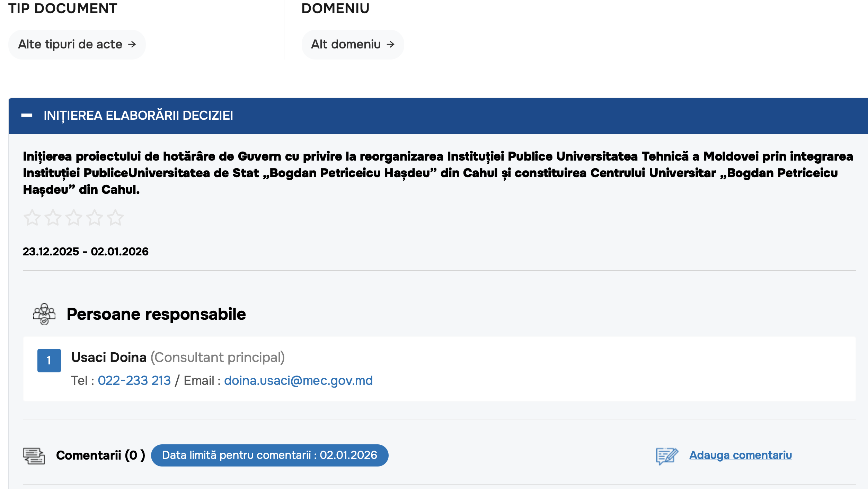
Task: Collapse the Inițierea elaborării deciziei section
Action: 27,116
